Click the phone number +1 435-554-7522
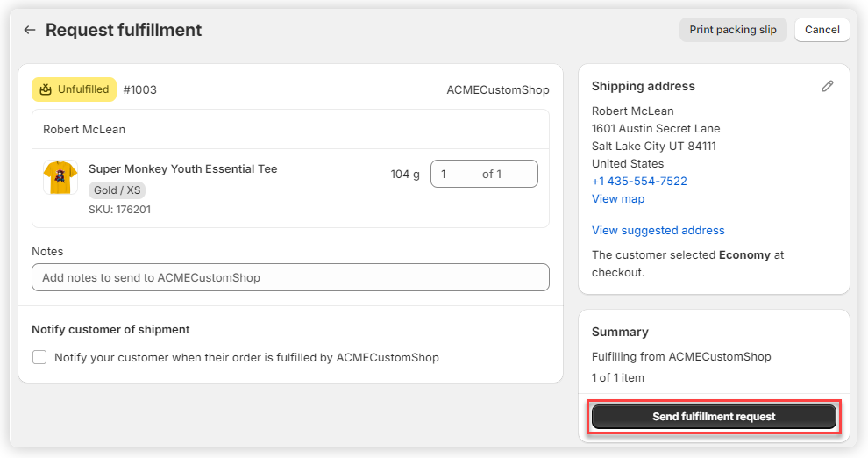868x458 pixels. coord(639,182)
